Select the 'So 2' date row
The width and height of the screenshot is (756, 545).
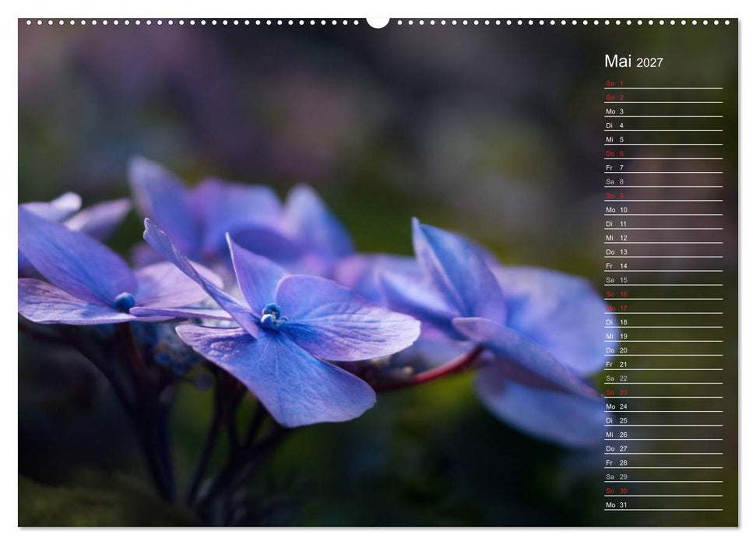[x=663, y=97]
